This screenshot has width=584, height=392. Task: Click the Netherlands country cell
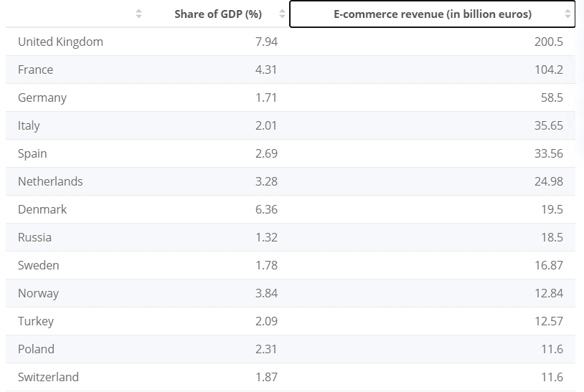point(50,181)
